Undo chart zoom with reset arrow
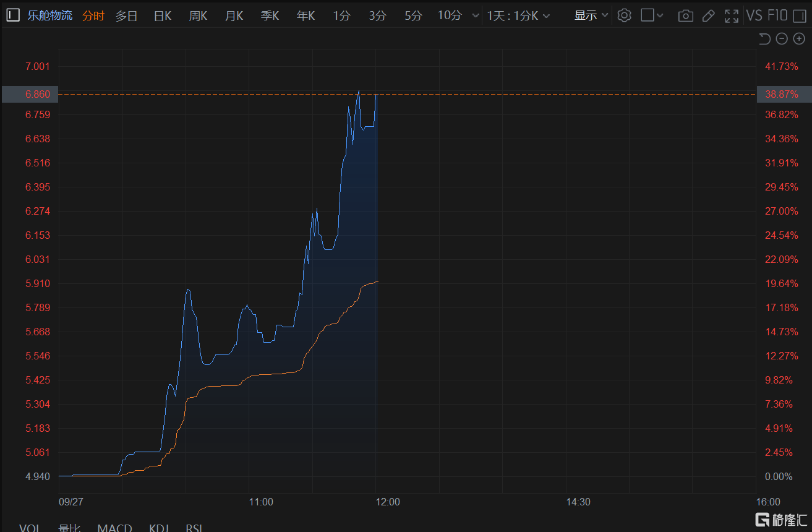The width and height of the screenshot is (812, 532). (x=764, y=39)
